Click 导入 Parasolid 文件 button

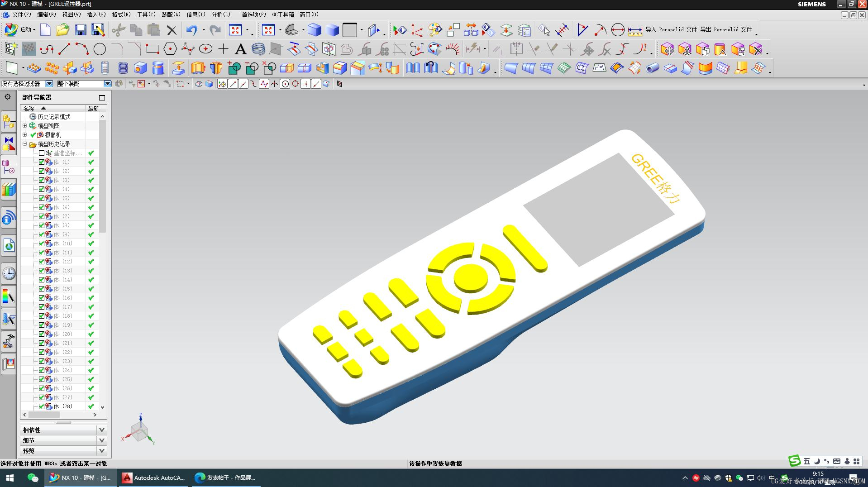tap(671, 29)
